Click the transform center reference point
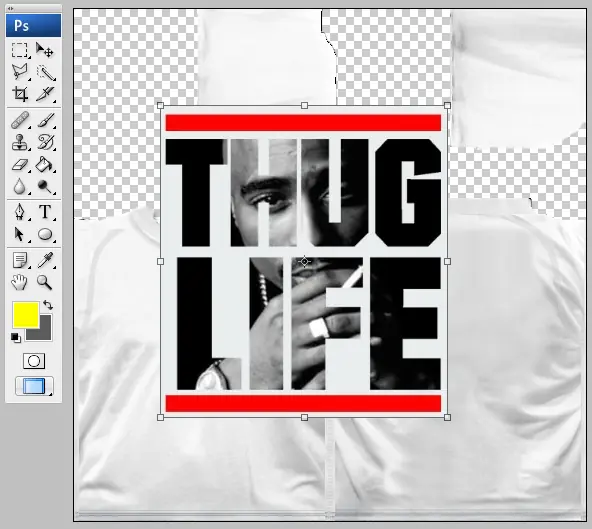Screen dimensions: 592x529 tap(304, 261)
